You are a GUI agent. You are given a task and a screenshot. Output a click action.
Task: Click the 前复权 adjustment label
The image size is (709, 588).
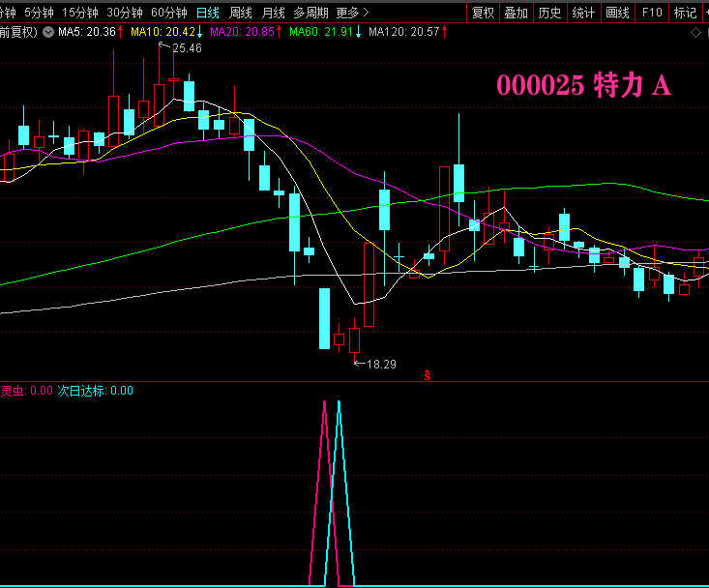(18, 32)
